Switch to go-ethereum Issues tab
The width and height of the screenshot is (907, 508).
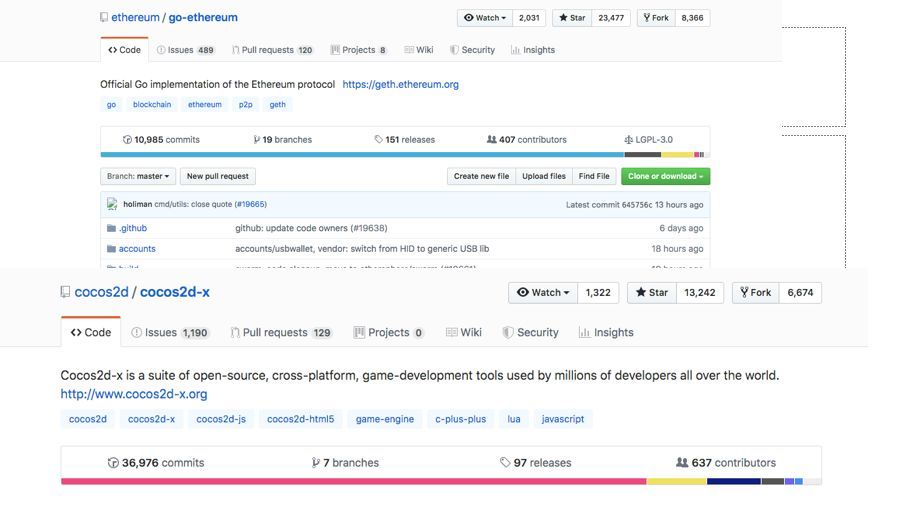[185, 50]
